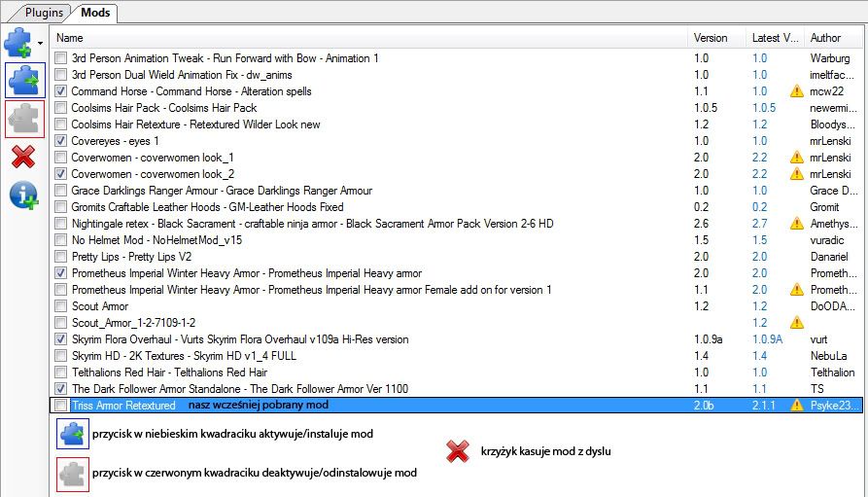The height and width of the screenshot is (497, 868).
Task: Click author NebuLa cell
Action: [x=828, y=356]
